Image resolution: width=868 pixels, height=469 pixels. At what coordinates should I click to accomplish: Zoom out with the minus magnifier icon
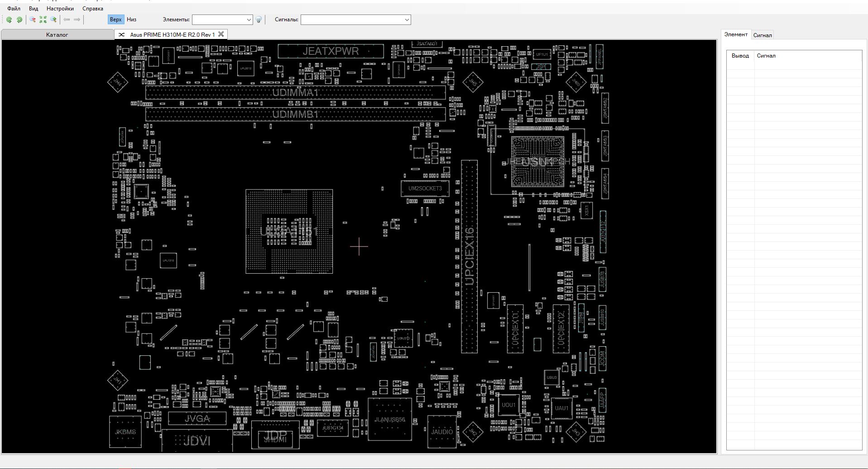33,19
